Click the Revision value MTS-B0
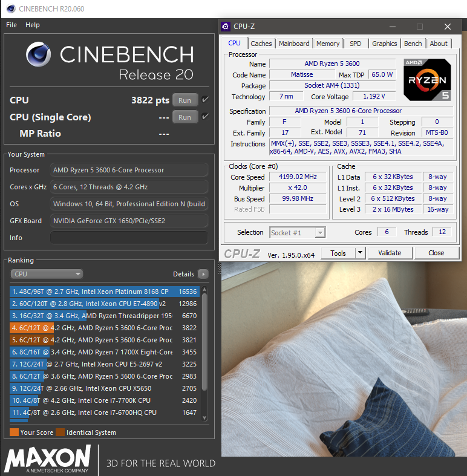 point(437,132)
